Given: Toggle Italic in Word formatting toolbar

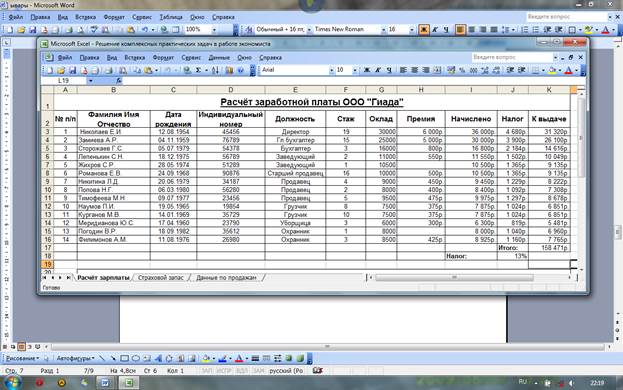Looking at the screenshot, I should pyautogui.click(x=435, y=29).
